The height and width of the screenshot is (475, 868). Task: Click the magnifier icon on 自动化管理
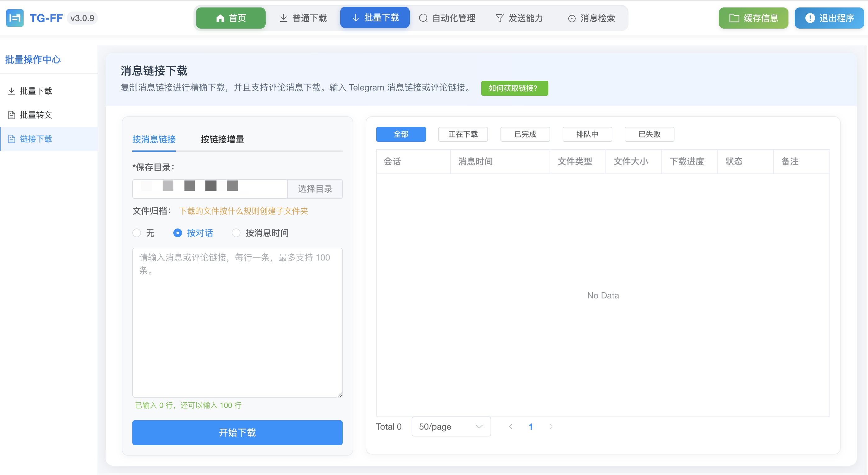tap(423, 18)
